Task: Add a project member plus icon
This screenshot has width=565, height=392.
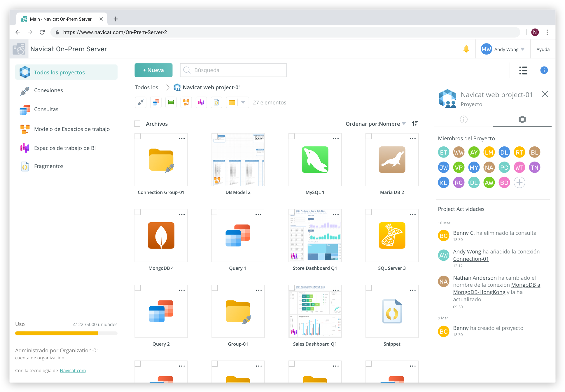Action: point(519,183)
